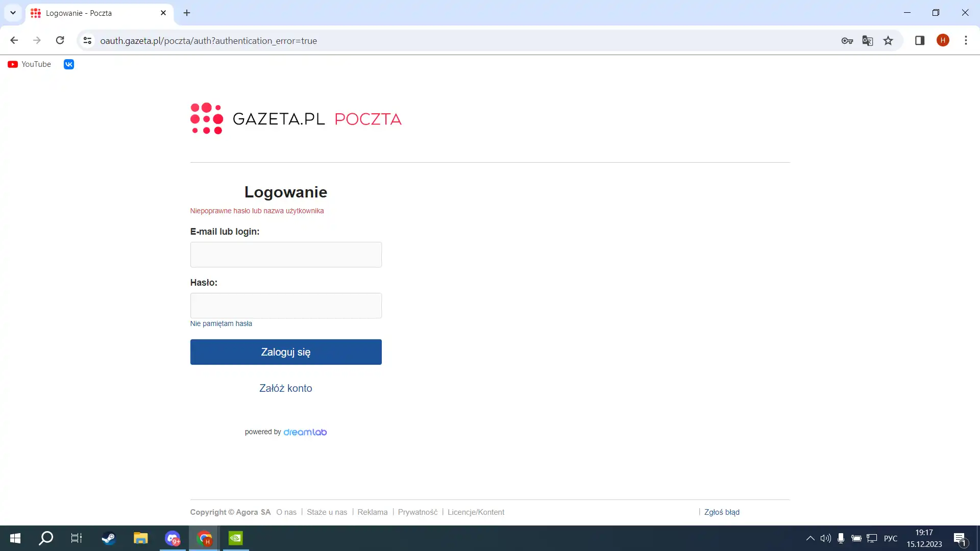The image size is (980, 551).
Task: Open the dreamlab logo link
Action: [x=305, y=432]
